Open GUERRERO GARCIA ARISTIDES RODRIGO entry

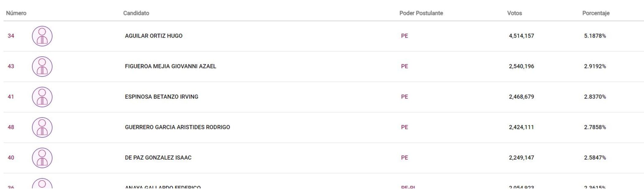coord(177,127)
